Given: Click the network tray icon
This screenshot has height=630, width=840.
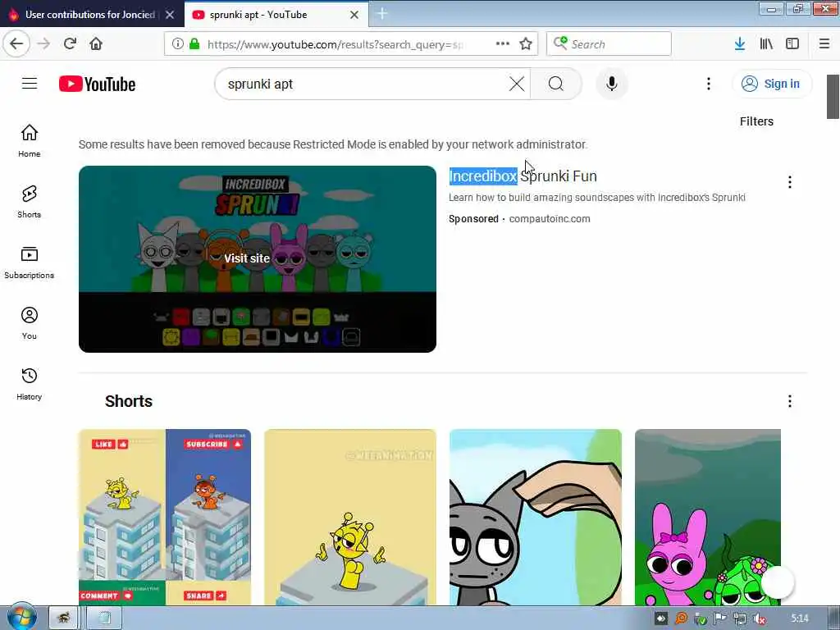Looking at the screenshot, I should pyautogui.click(x=740, y=619).
